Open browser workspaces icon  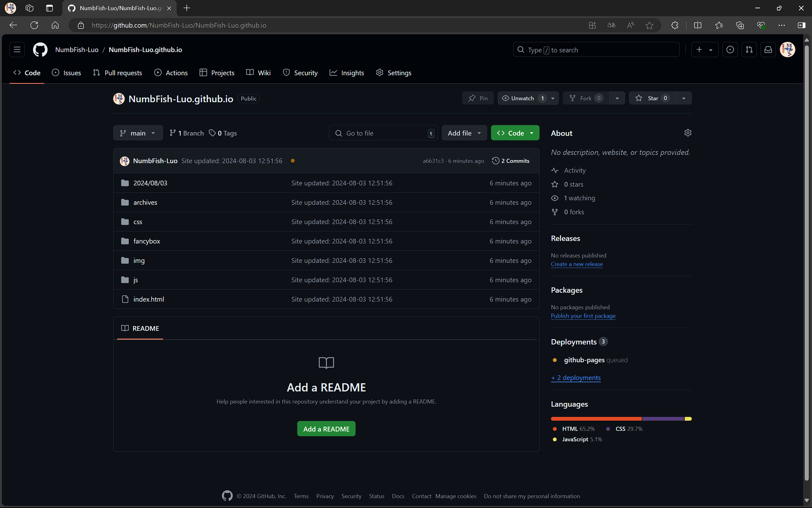(x=29, y=8)
